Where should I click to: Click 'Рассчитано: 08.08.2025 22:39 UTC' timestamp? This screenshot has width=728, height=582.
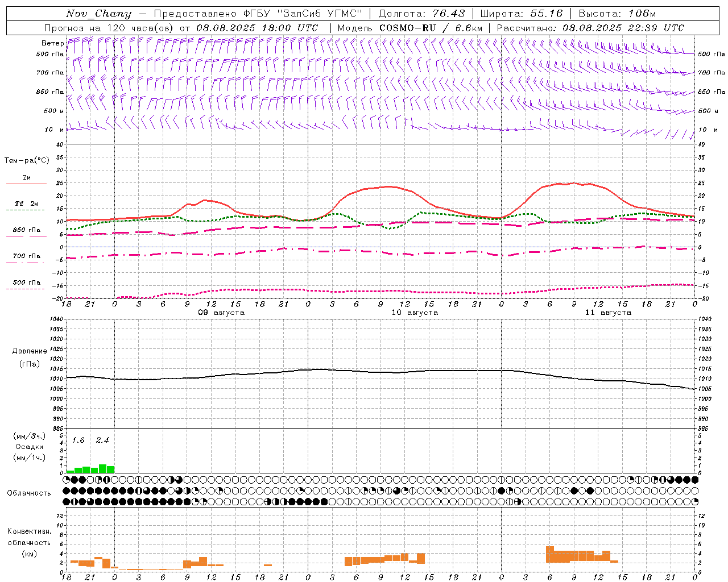click(x=590, y=28)
